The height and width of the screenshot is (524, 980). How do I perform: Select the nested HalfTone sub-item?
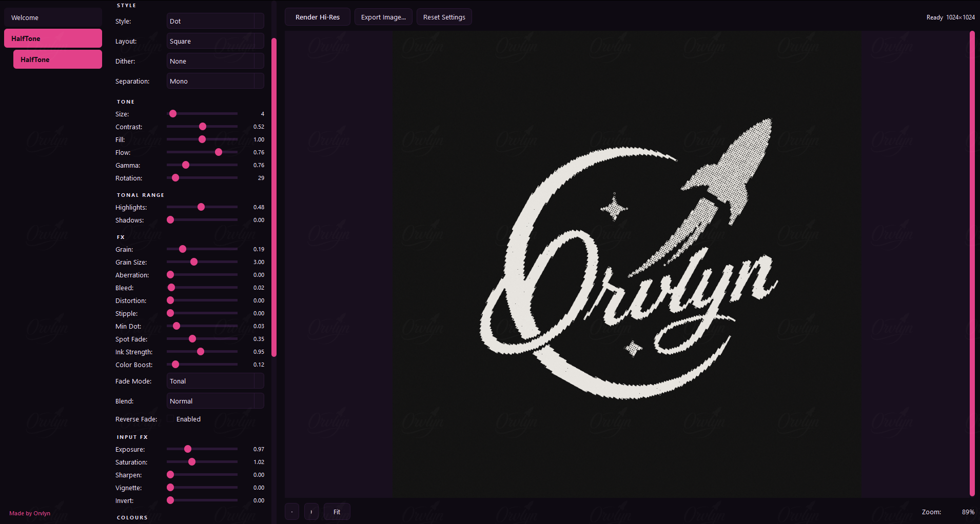tap(57, 59)
